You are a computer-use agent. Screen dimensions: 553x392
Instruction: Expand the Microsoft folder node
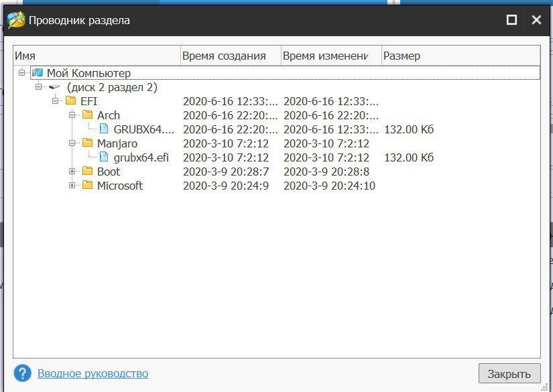click(72, 186)
